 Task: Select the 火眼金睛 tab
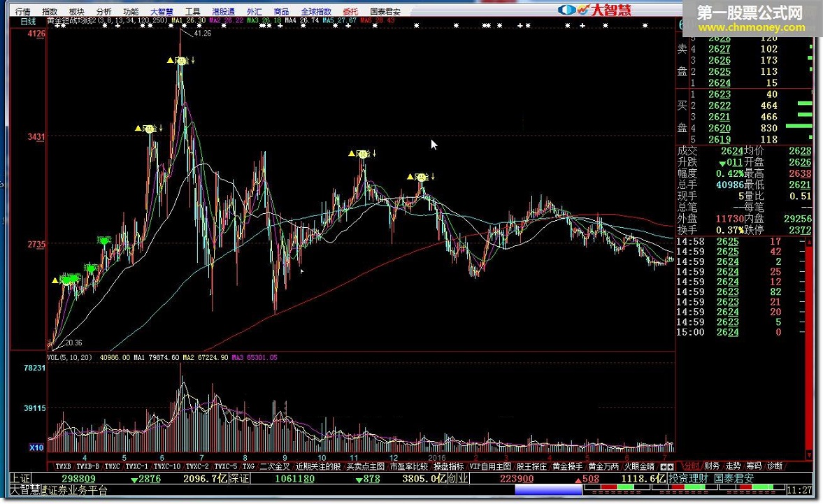(x=639, y=466)
